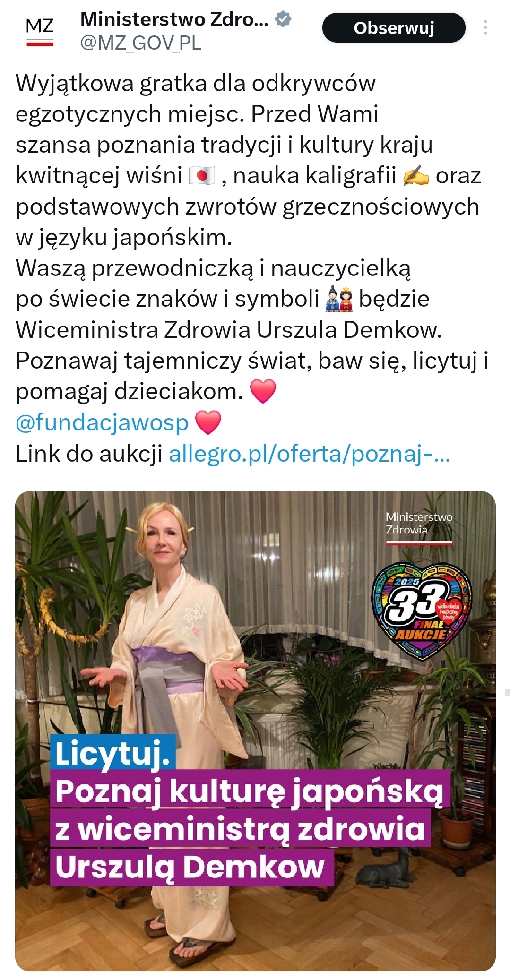Open the @fundacjawosp mention

coord(102,422)
